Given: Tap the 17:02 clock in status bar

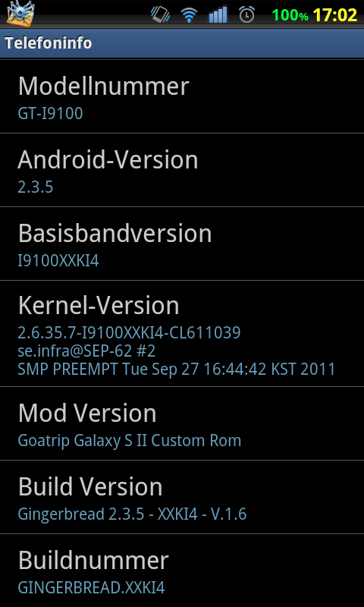Looking at the screenshot, I should 334,15.
